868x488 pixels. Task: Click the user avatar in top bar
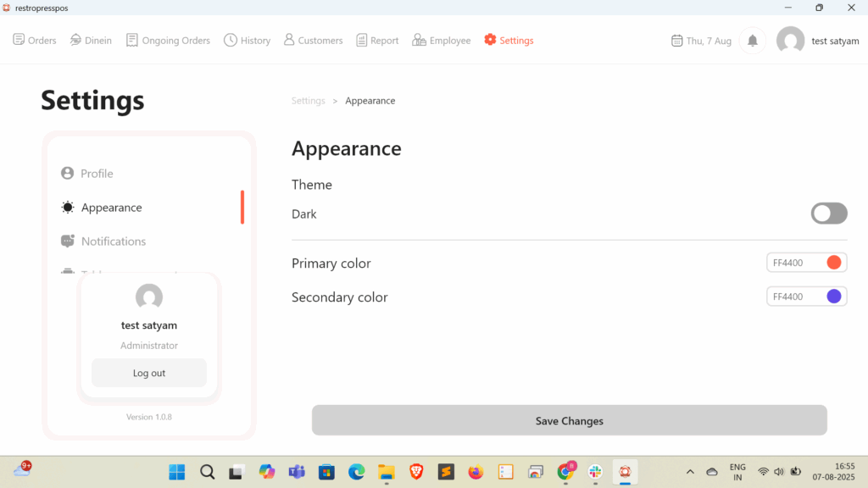pyautogui.click(x=790, y=41)
